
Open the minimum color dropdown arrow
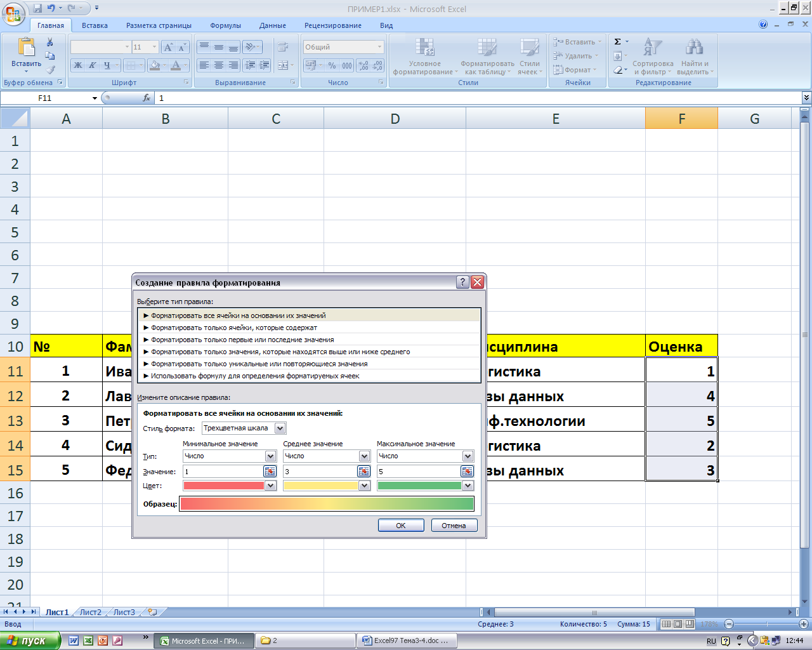tap(270, 486)
